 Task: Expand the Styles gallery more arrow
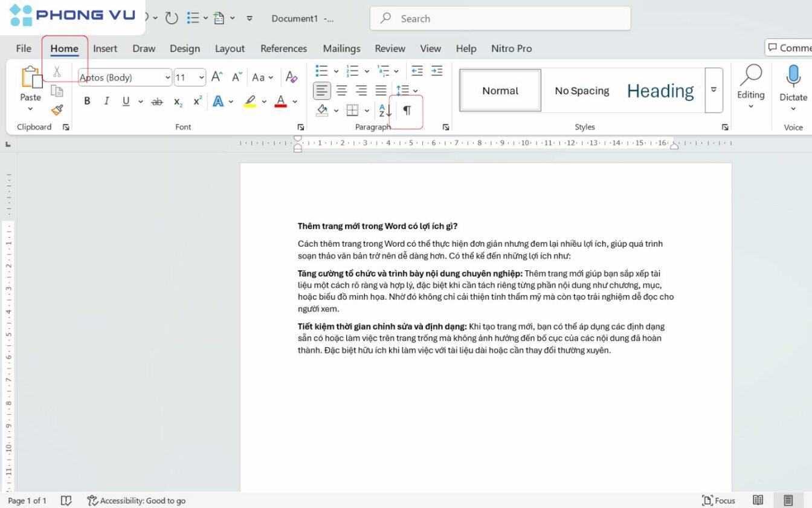coord(714,90)
